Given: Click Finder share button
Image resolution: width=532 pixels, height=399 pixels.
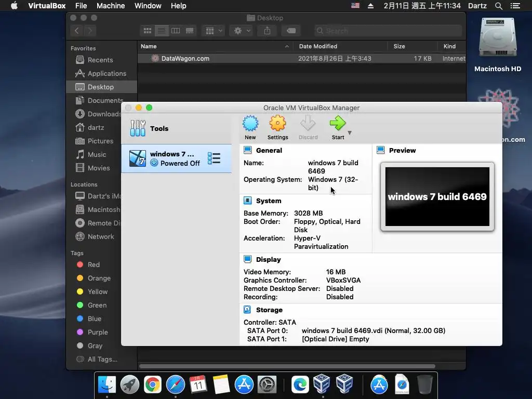Looking at the screenshot, I should click(267, 31).
